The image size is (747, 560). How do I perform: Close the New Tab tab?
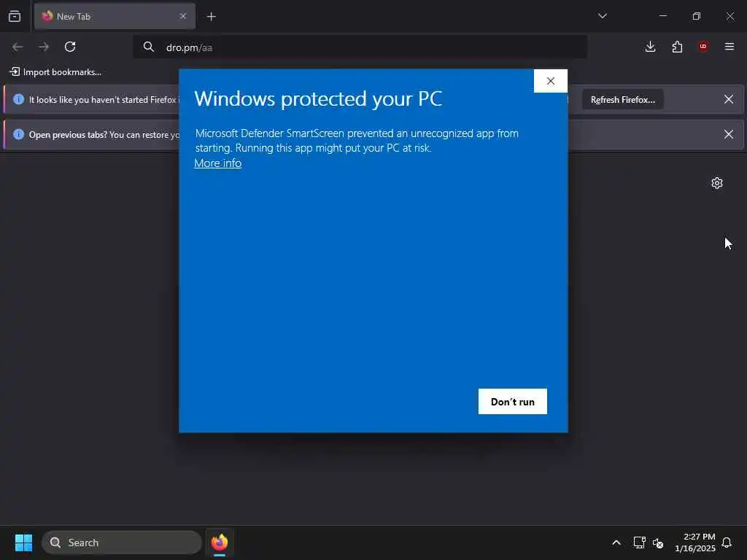[183, 16]
